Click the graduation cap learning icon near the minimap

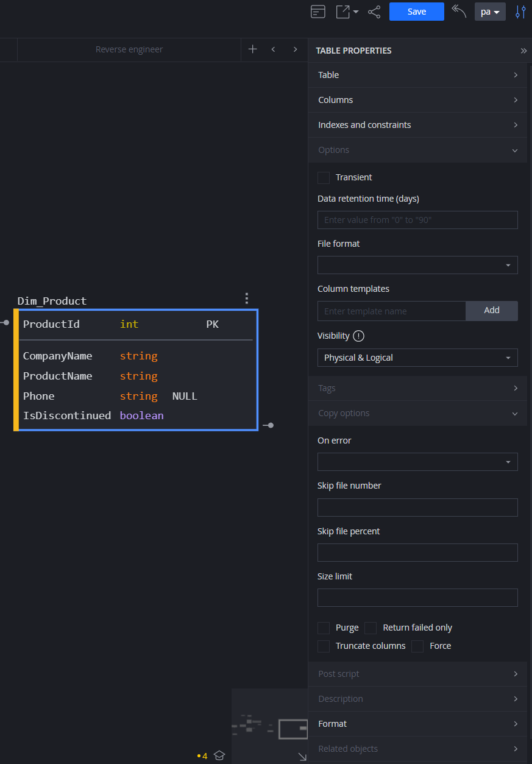click(219, 755)
